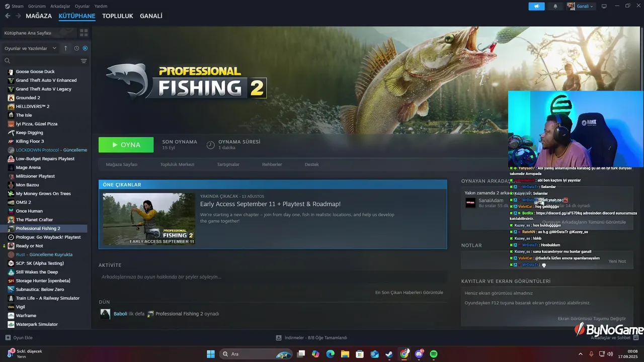Click Ekran Görüntüsü Tuşunu Değiştir
644x362 pixels.
(x=592, y=319)
